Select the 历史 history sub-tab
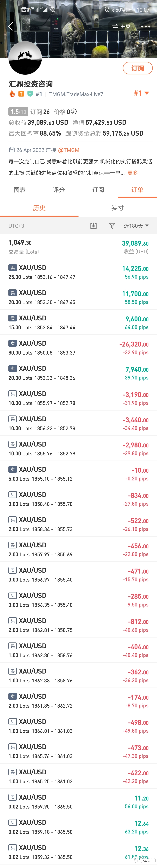 (x=39, y=208)
